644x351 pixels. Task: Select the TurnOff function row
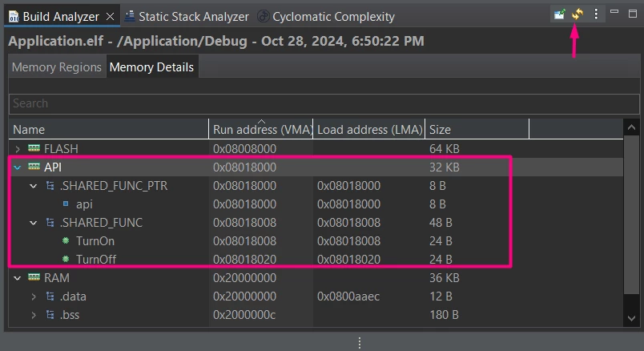(316, 260)
